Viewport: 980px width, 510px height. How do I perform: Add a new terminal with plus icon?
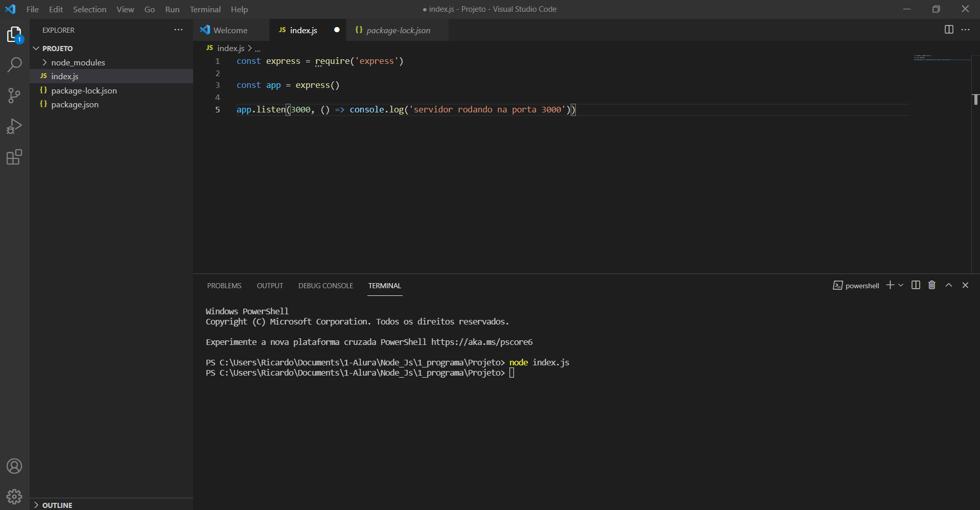(x=890, y=285)
